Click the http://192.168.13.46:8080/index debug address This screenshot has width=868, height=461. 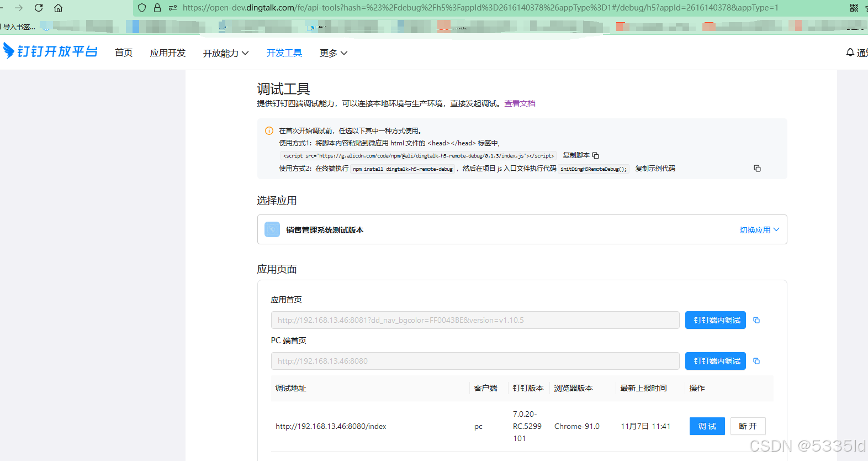331,426
